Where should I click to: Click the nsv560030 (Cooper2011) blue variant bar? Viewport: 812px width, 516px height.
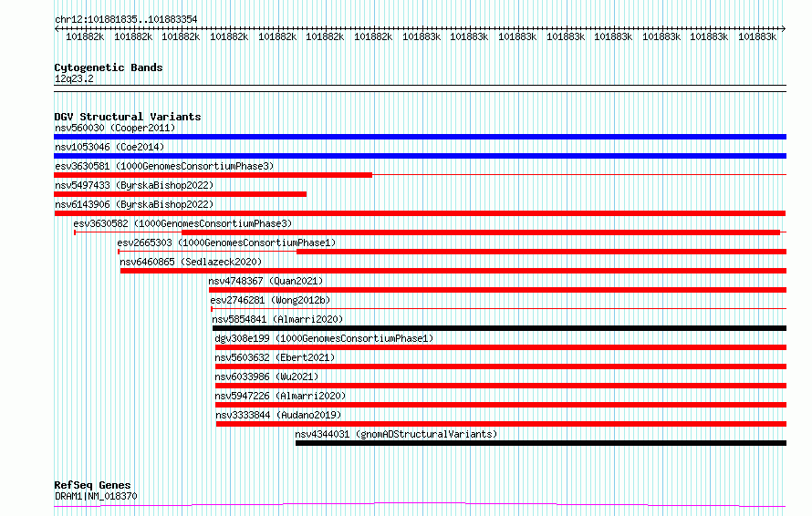coord(420,137)
